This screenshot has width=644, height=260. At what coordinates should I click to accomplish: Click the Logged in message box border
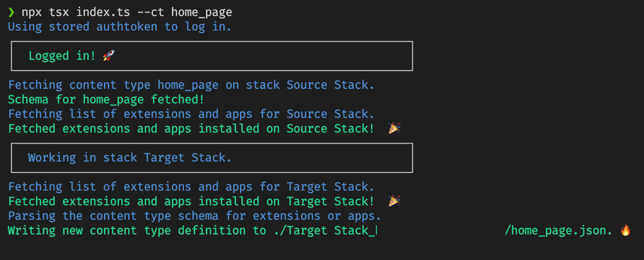click(212, 56)
